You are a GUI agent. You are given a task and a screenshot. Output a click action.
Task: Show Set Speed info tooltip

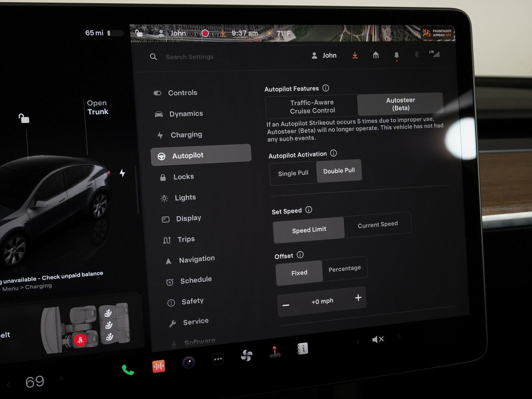(x=309, y=210)
